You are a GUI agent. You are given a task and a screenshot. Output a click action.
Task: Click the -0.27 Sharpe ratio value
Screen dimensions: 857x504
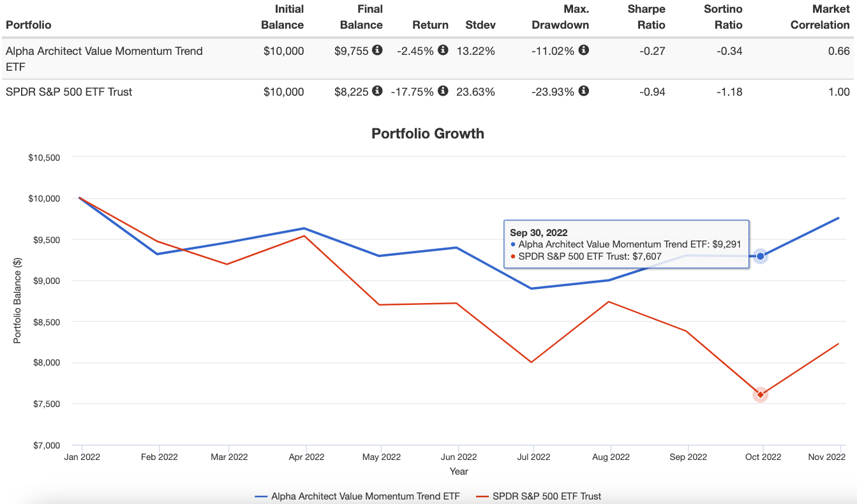(652, 51)
